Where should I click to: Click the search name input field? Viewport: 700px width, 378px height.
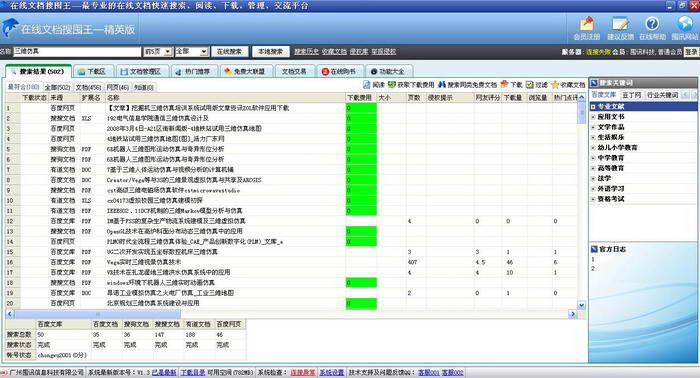[x=77, y=52]
